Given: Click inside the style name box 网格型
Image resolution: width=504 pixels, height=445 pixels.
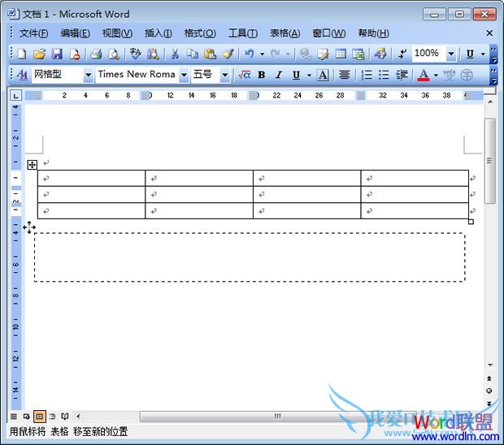Looking at the screenshot, I should (x=58, y=75).
